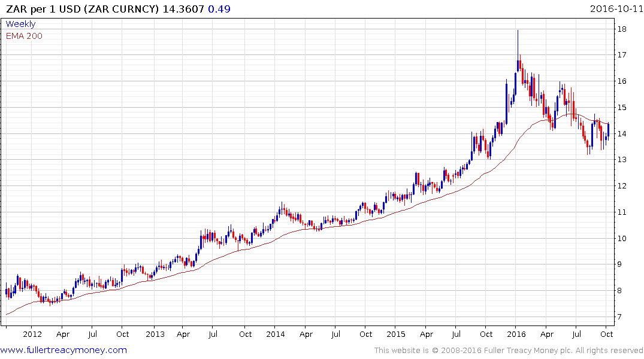
Task: Click the 2015 x-axis label
Action: click(395, 334)
